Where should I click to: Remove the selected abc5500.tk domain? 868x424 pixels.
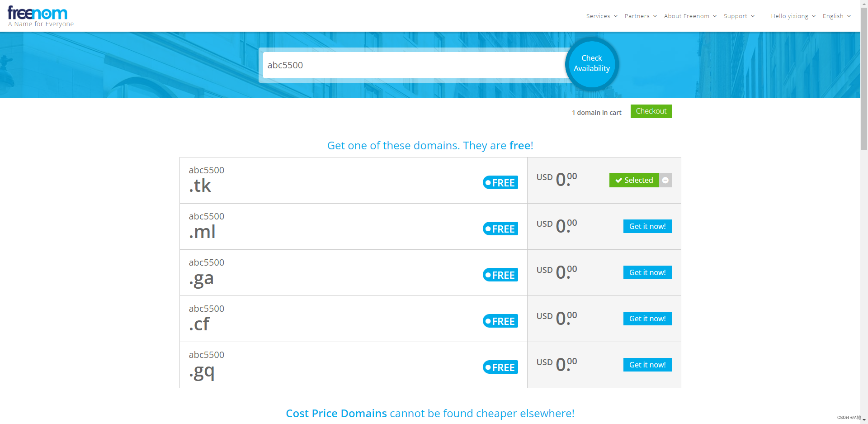(x=665, y=180)
